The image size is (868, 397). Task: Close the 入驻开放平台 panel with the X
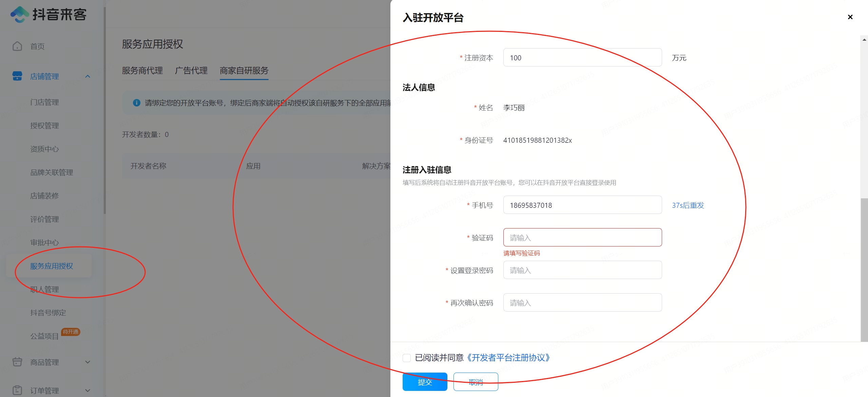point(850,17)
